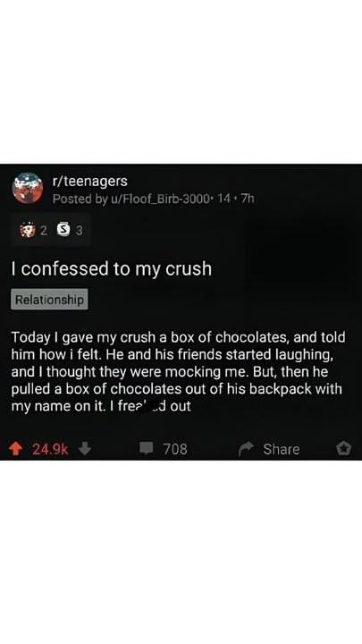This screenshot has width=362, height=644.
Task: Open the post titled I confessed to my crush
Action: coord(112,269)
